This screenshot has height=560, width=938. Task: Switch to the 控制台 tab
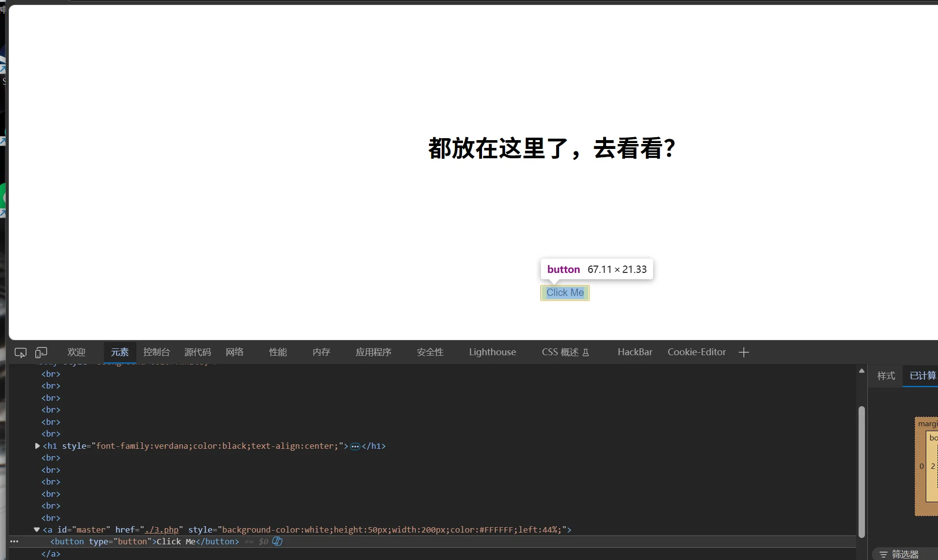156,352
